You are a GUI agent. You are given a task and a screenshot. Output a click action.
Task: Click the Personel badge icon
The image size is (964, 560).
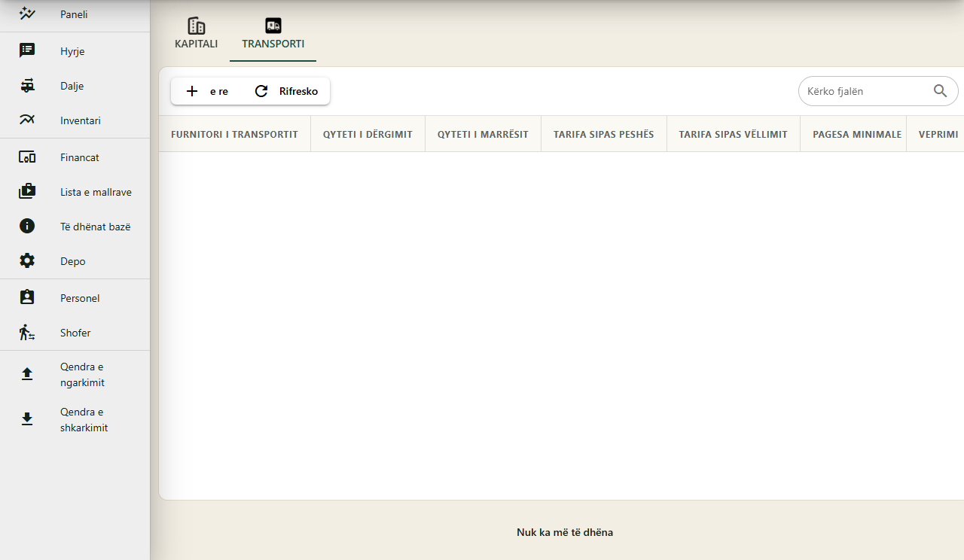click(x=27, y=298)
